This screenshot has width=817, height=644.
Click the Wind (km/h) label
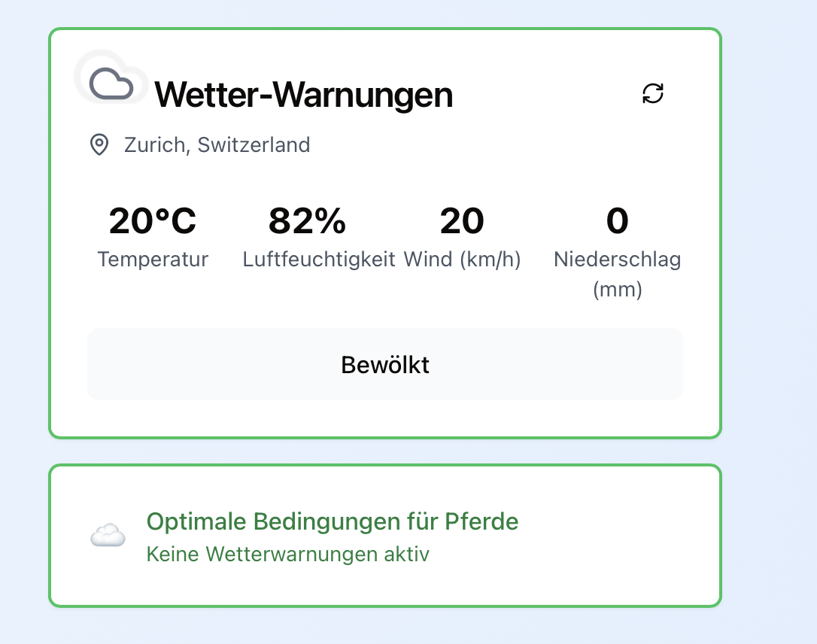[462, 260]
